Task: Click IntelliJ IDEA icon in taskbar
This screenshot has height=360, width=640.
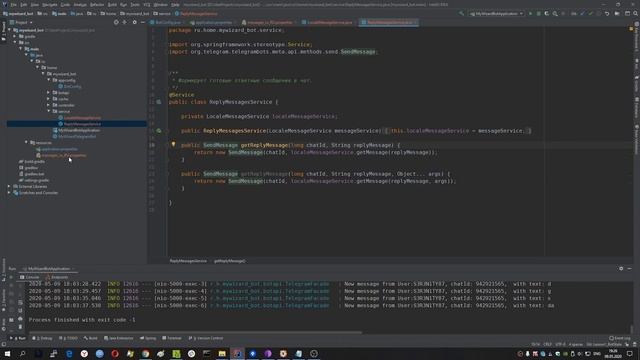Action: [x=237, y=353]
